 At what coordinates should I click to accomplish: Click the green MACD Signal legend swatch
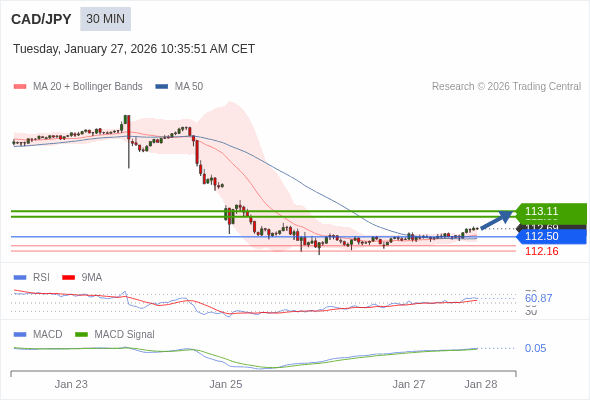tap(81, 335)
